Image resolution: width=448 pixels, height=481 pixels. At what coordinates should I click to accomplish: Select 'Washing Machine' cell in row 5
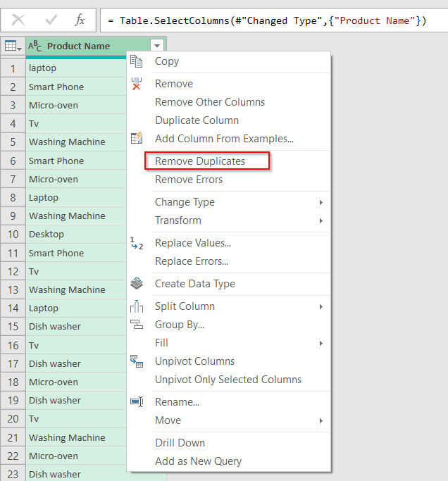tap(76, 142)
